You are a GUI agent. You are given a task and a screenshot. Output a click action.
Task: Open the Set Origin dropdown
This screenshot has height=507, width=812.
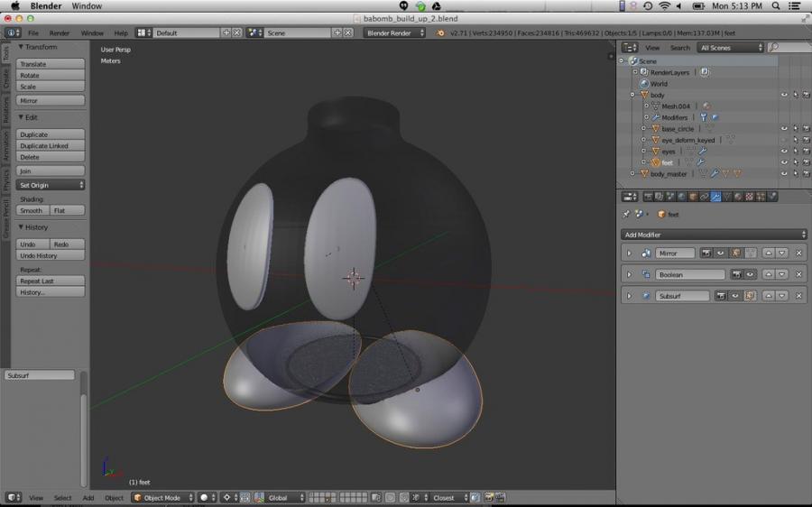[51, 185]
